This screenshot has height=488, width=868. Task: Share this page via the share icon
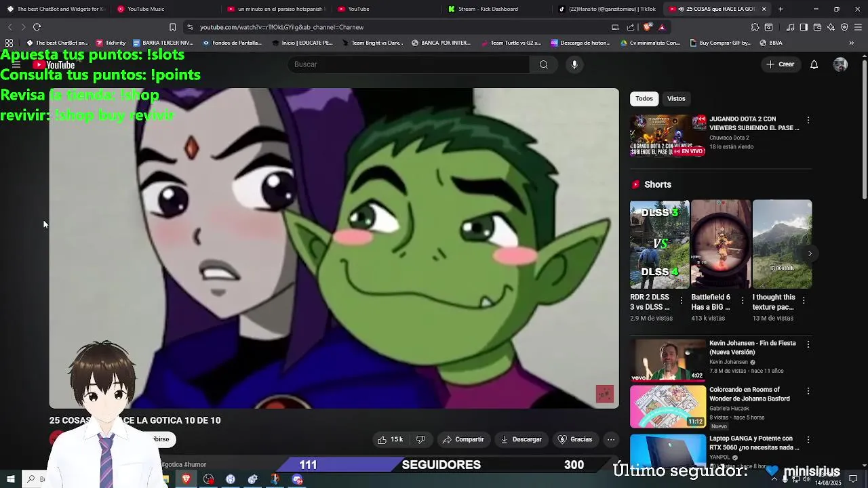(631, 27)
